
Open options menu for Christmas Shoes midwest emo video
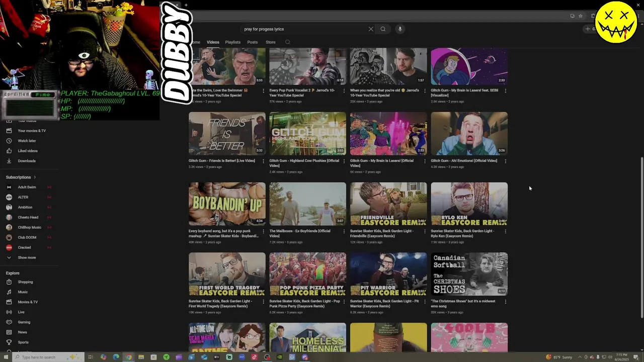505,302
